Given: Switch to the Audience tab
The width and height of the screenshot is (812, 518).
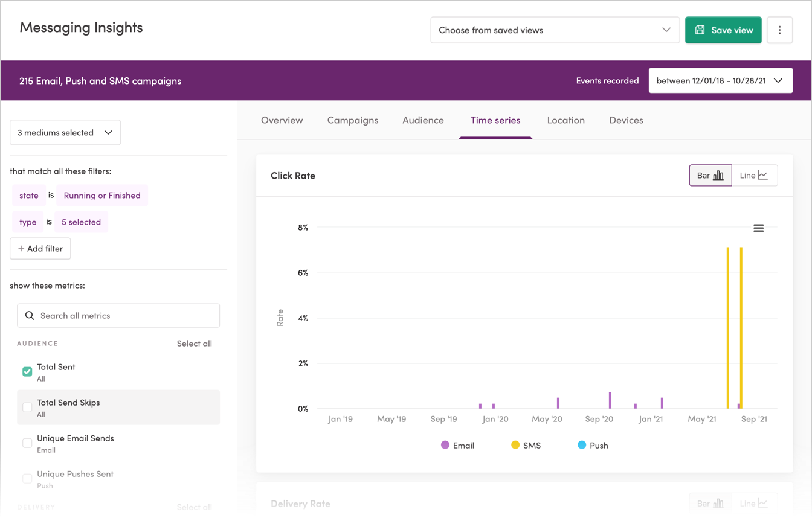Looking at the screenshot, I should pos(423,120).
